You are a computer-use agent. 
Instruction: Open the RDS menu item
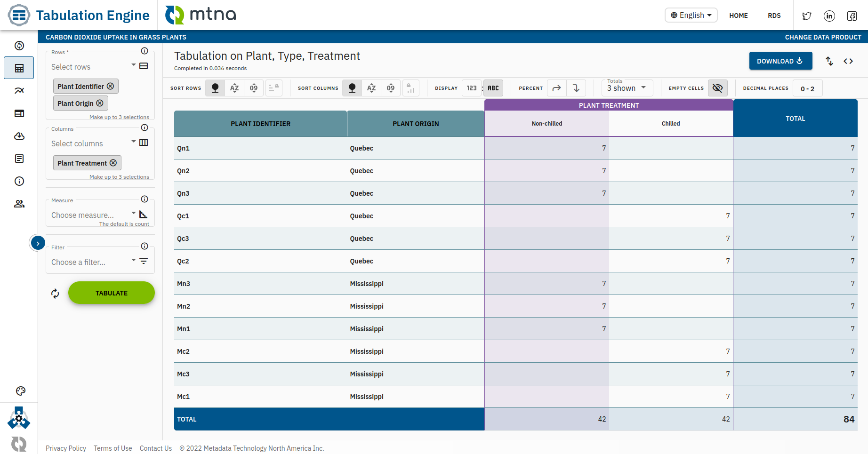(x=774, y=16)
